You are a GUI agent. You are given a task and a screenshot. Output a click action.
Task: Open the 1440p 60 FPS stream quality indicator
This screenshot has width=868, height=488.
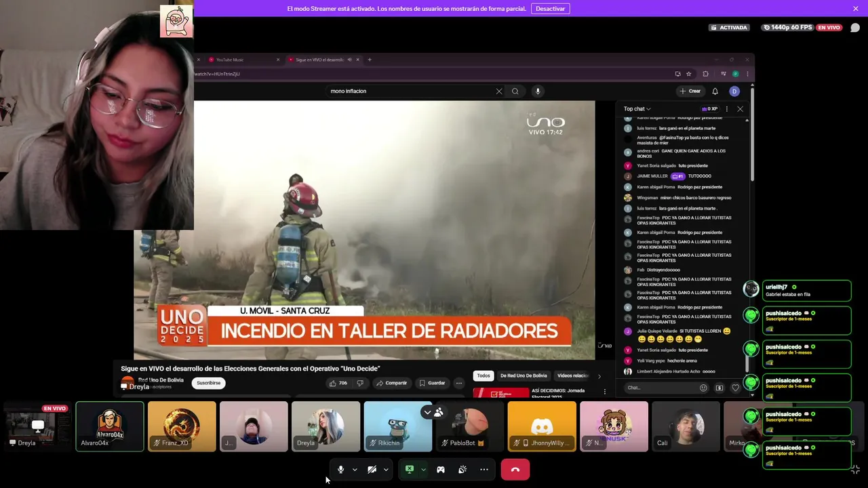pos(787,28)
